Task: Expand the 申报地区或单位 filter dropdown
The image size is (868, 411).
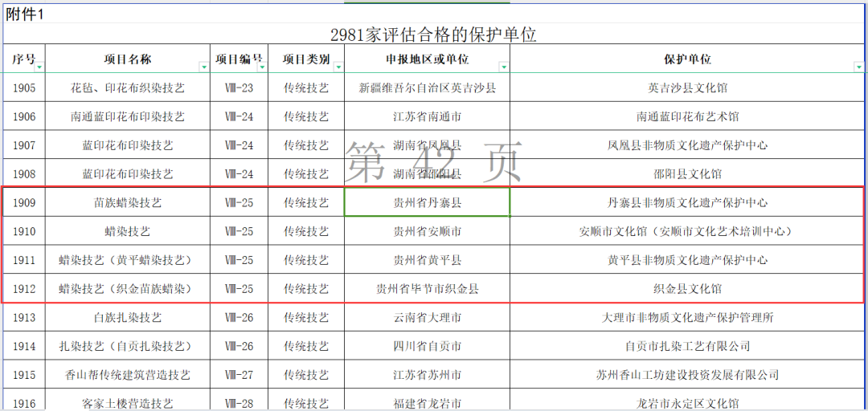Action: coord(503,67)
